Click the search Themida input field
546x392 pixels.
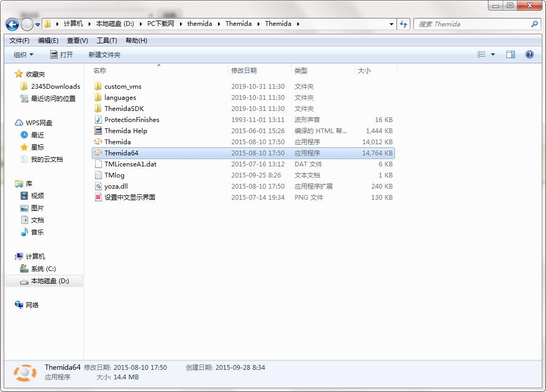[472, 24]
